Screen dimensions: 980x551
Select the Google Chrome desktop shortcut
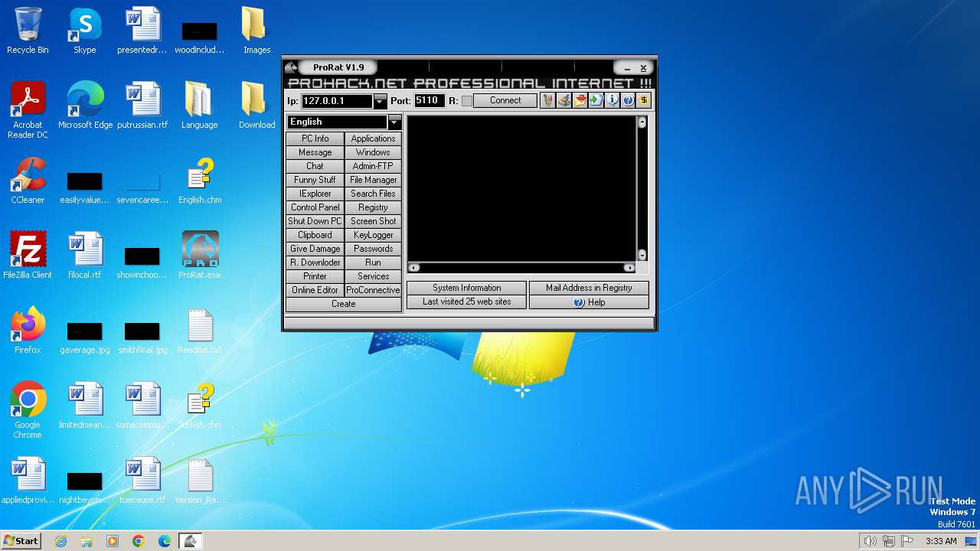tap(28, 410)
